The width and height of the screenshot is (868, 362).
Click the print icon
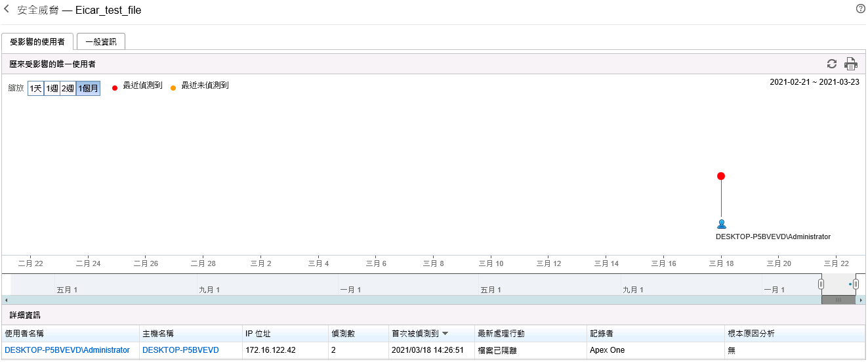coord(850,64)
